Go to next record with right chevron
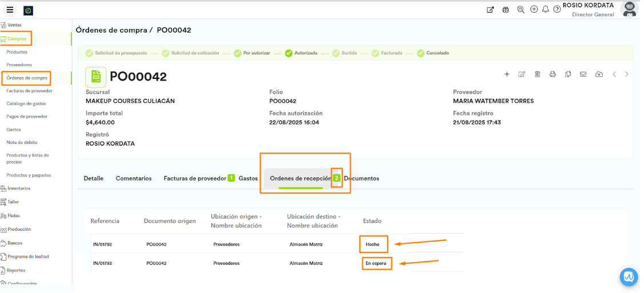 click(x=627, y=74)
